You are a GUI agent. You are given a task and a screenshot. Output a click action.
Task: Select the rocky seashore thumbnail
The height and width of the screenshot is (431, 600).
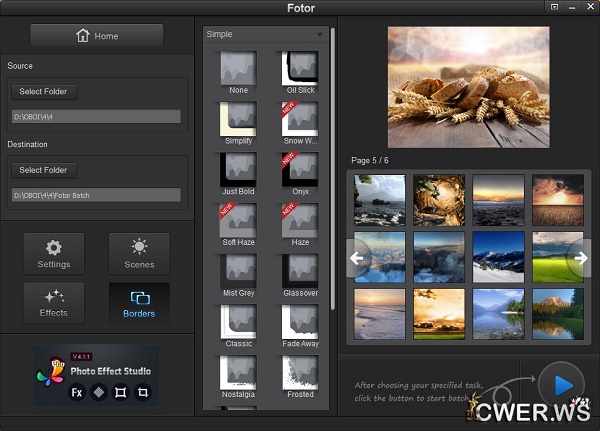[x=380, y=200]
